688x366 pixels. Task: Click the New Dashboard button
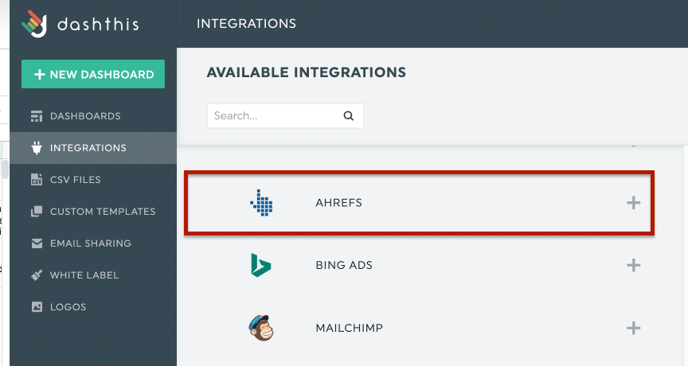(x=93, y=74)
